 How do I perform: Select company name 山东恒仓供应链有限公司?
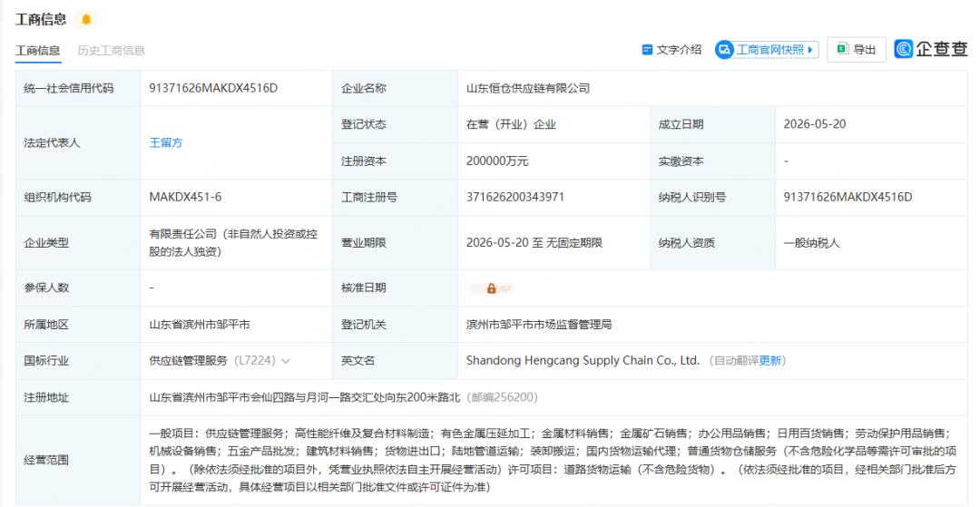[528, 88]
